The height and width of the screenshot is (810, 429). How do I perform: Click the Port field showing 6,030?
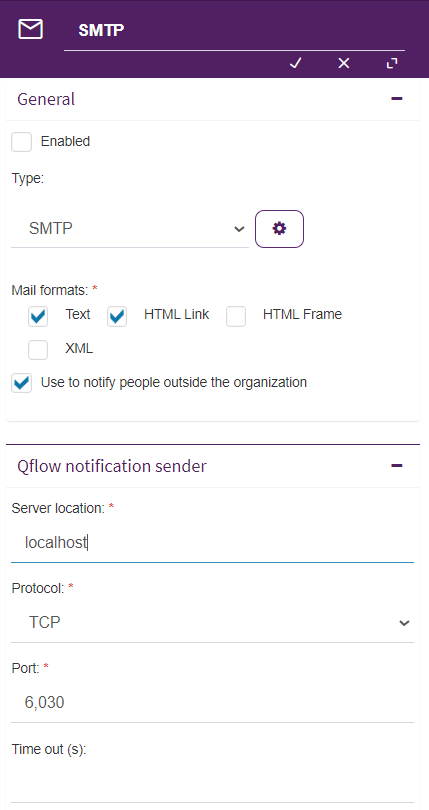click(x=212, y=703)
